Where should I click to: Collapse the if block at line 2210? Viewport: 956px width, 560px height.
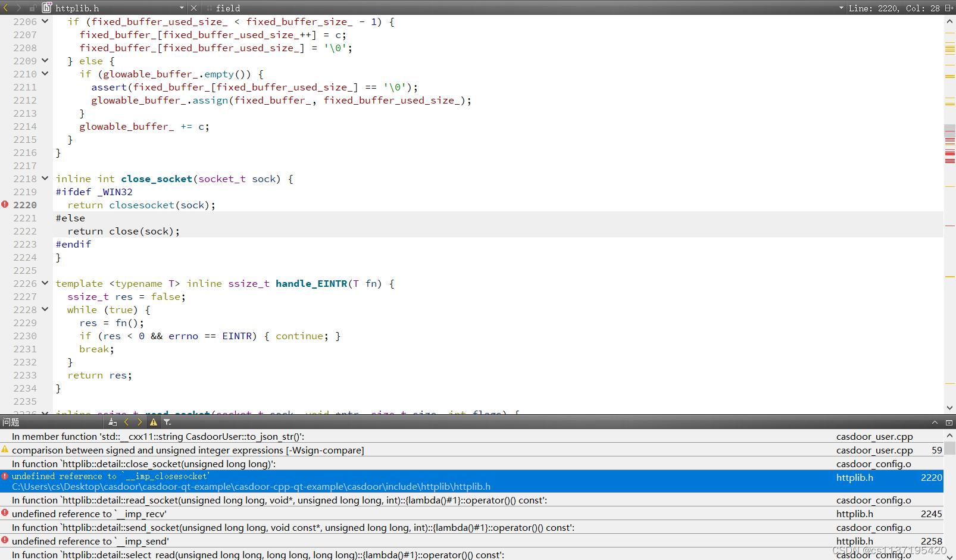pyautogui.click(x=45, y=74)
